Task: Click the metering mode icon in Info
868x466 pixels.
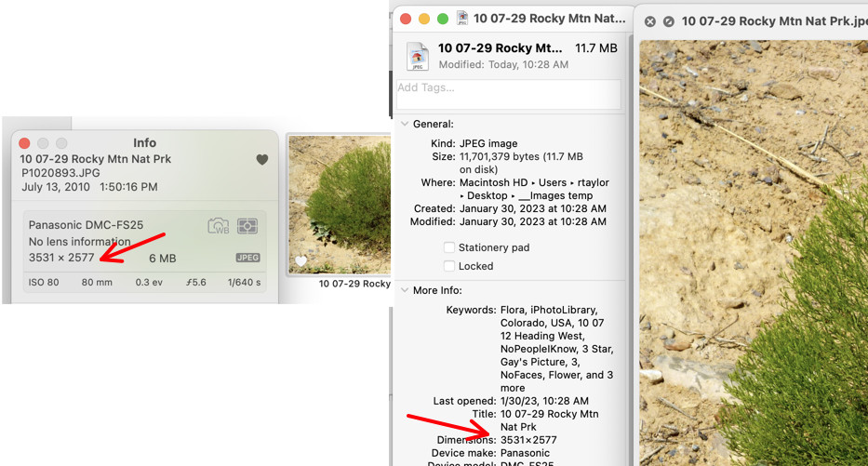Action: (x=247, y=226)
